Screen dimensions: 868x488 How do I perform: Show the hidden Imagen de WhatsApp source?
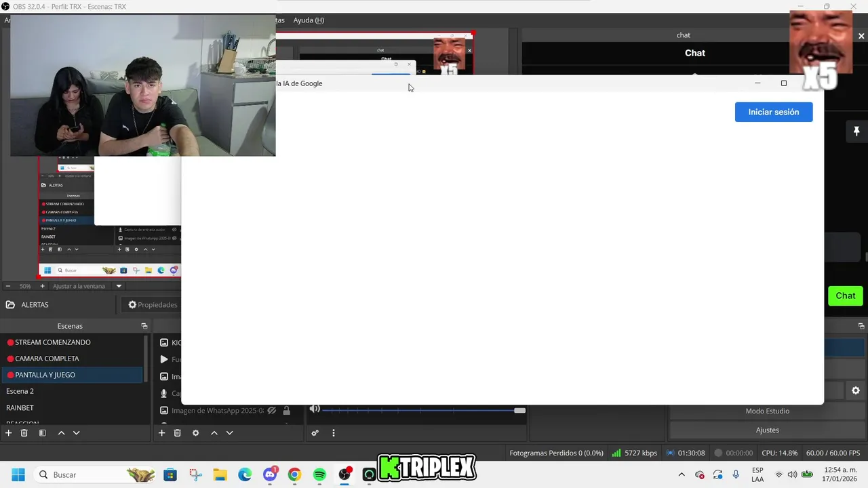click(x=272, y=411)
